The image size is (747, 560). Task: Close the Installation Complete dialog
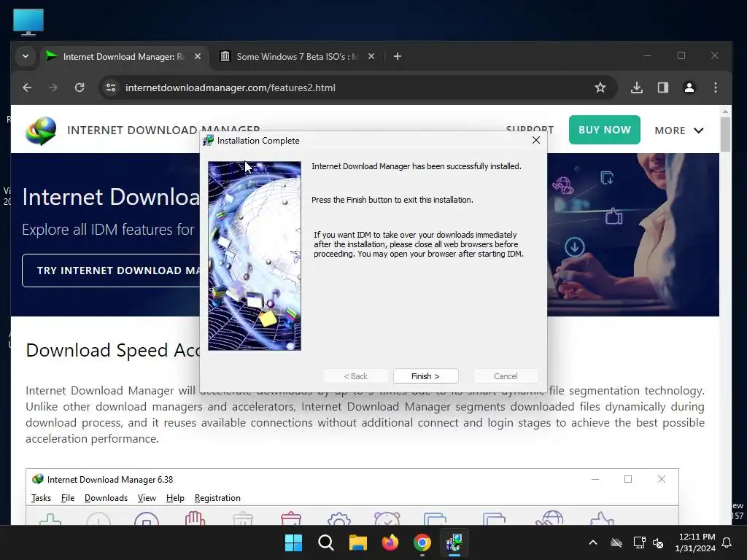536,140
